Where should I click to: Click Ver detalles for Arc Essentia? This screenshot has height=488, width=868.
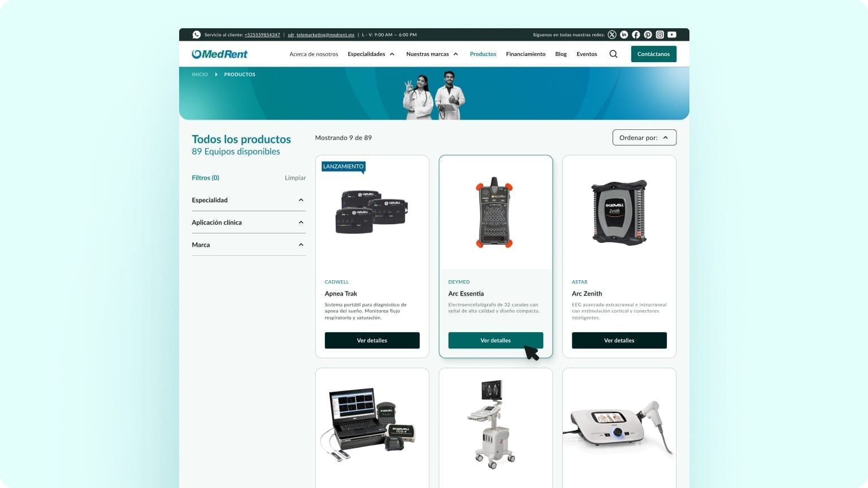tap(496, 341)
